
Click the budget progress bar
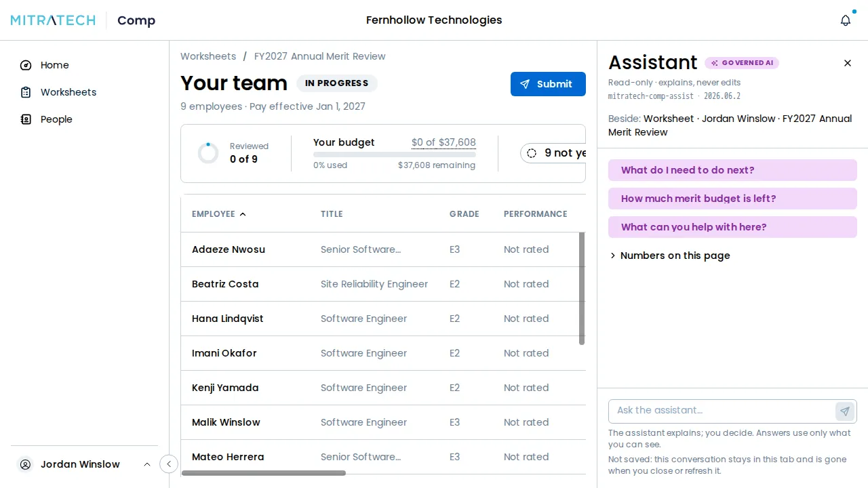pos(395,155)
